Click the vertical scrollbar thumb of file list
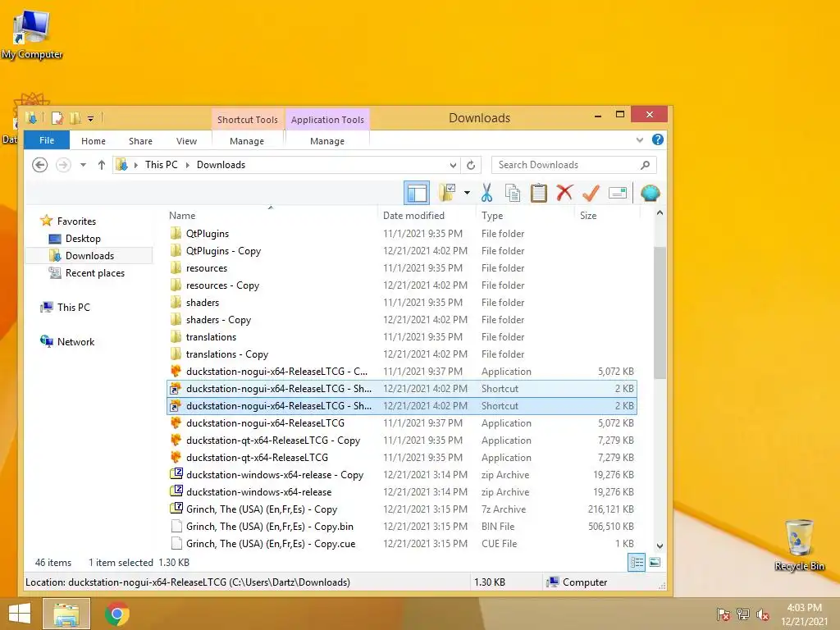 (660, 313)
